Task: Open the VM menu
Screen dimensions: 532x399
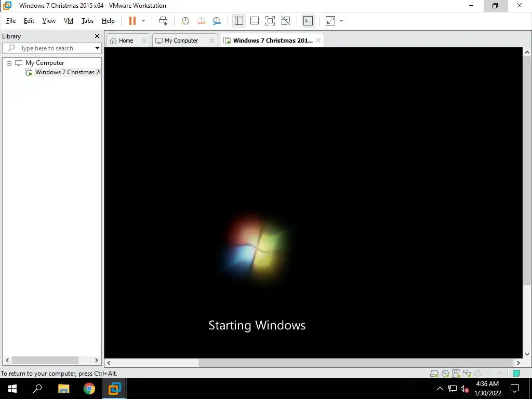Action: point(69,21)
